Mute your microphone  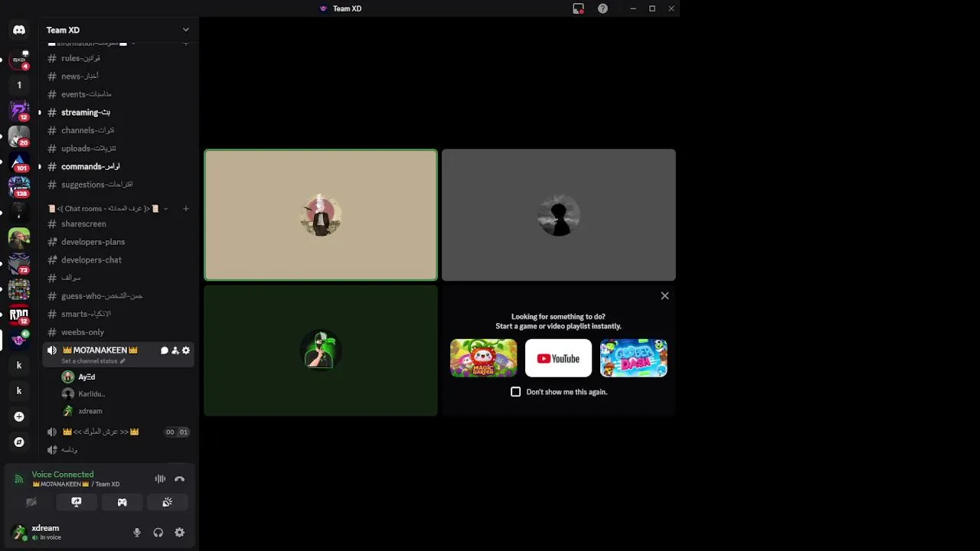[137, 533]
